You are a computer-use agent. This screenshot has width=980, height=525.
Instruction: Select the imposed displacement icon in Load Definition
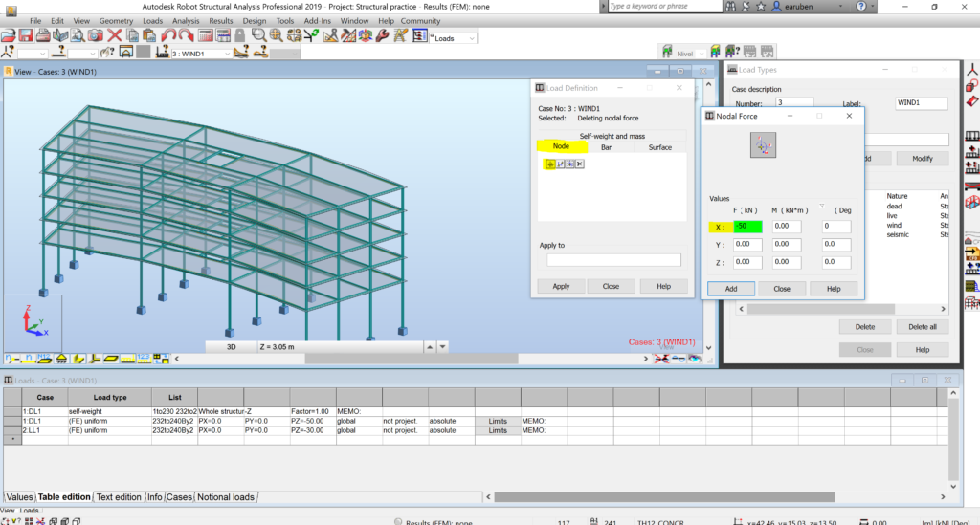560,164
